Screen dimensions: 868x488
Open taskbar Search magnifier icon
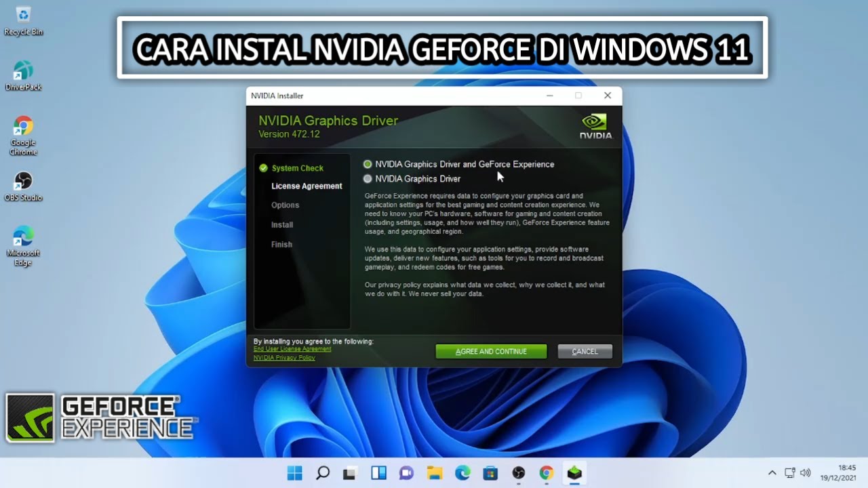(323, 473)
